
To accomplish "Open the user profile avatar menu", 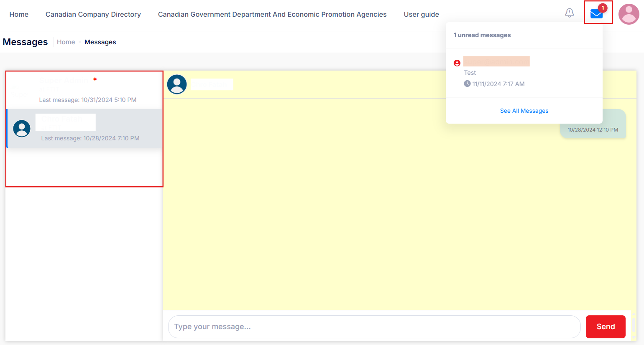I will (629, 14).
